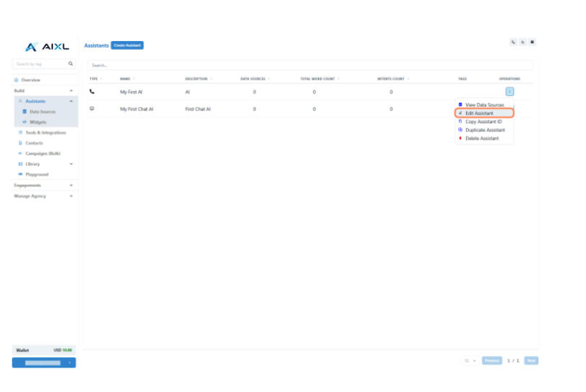586x392 pixels.
Task: Click the rightmost square icon in top-right toolbar
Action: coord(533,42)
